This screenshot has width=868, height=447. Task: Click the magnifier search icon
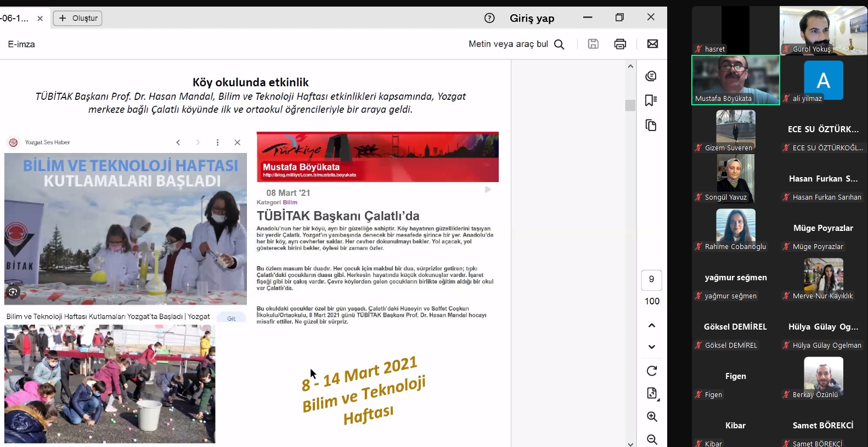click(x=559, y=44)
